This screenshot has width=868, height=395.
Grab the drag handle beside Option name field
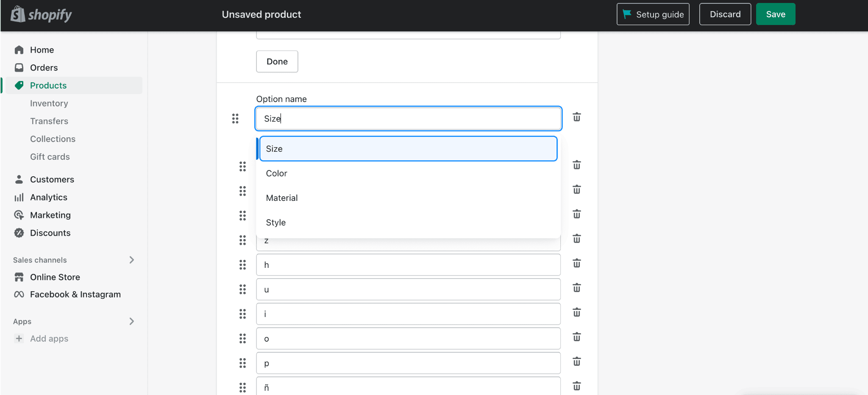[x=235, y=119]
